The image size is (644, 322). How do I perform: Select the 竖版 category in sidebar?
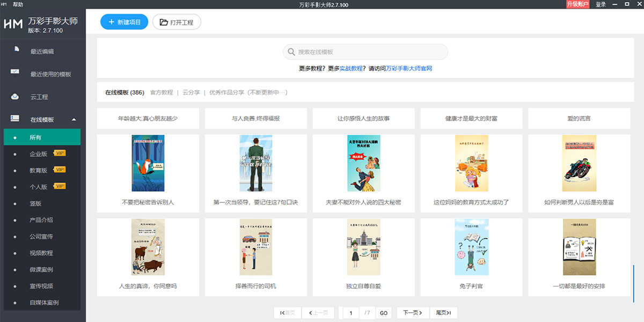click(35, 203)
